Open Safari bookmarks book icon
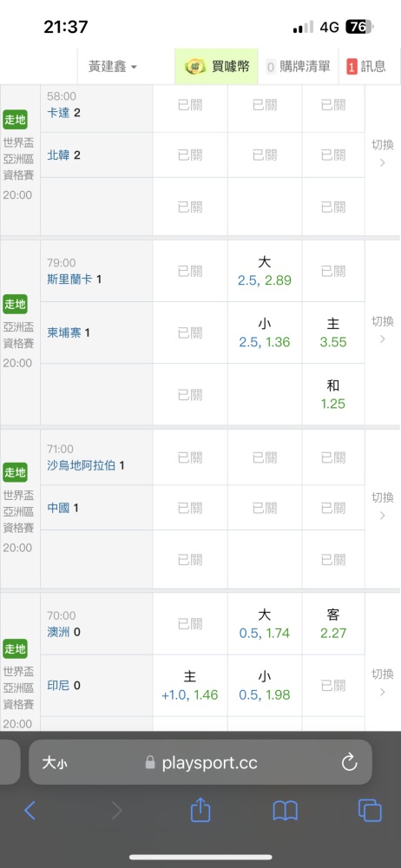The image size is (401, 868). [x=286, y=811]
